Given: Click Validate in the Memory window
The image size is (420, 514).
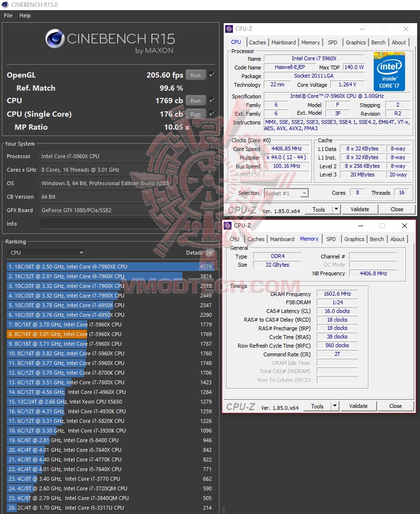Looking at the screenshot, I should tap(358, 406).
